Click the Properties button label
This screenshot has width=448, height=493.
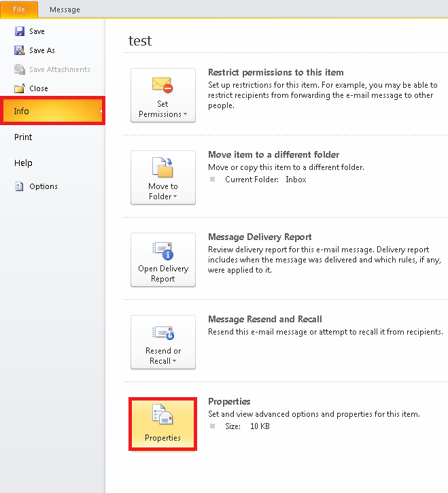click(162, 438)
